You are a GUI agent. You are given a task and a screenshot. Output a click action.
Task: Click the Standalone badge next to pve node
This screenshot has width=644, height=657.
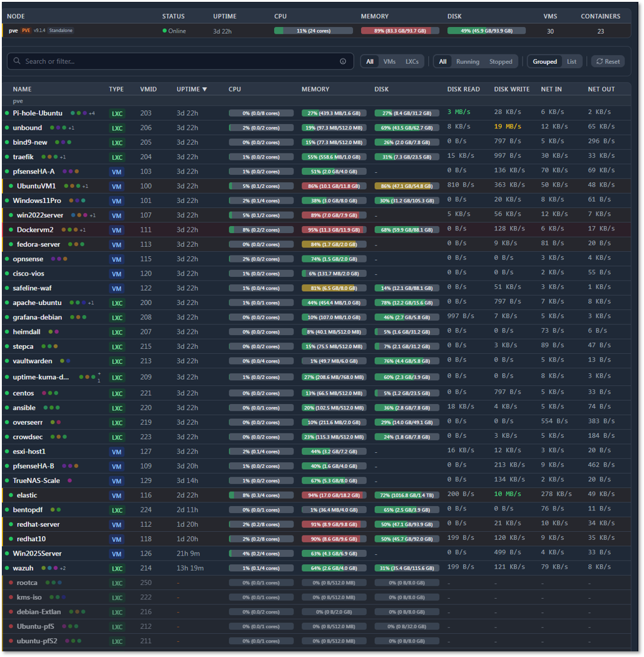(x=61, y=29)
